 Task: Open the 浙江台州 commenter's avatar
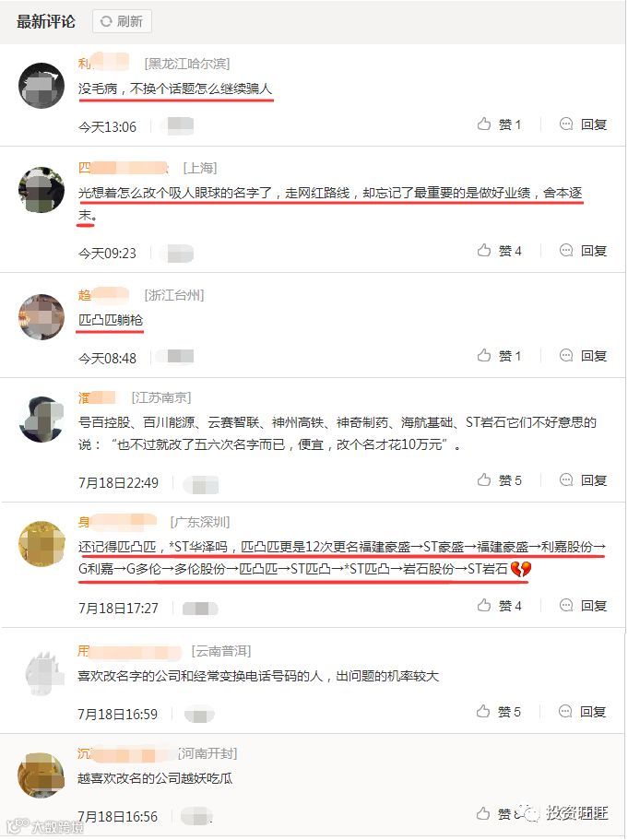[x=41, y=316]
